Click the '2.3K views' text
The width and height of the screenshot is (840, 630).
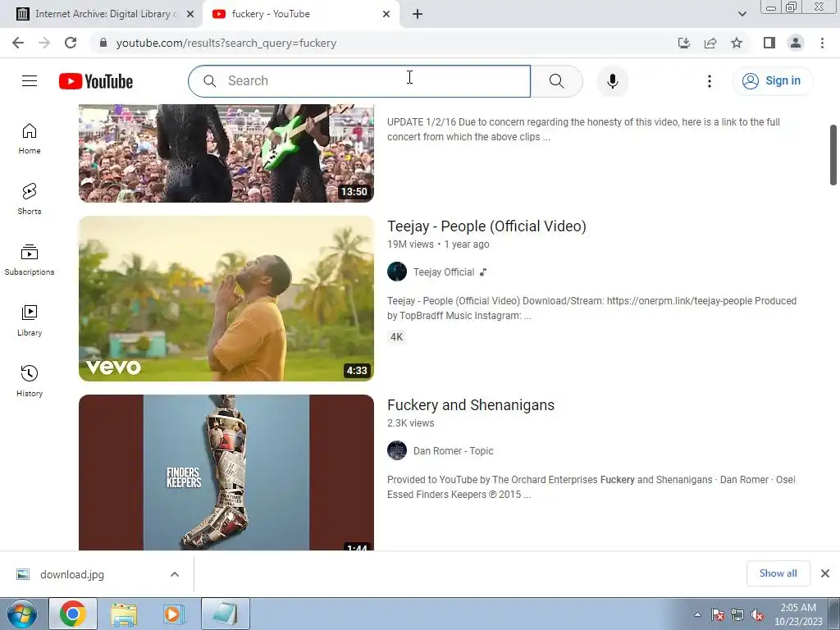(x=410, y=423)
